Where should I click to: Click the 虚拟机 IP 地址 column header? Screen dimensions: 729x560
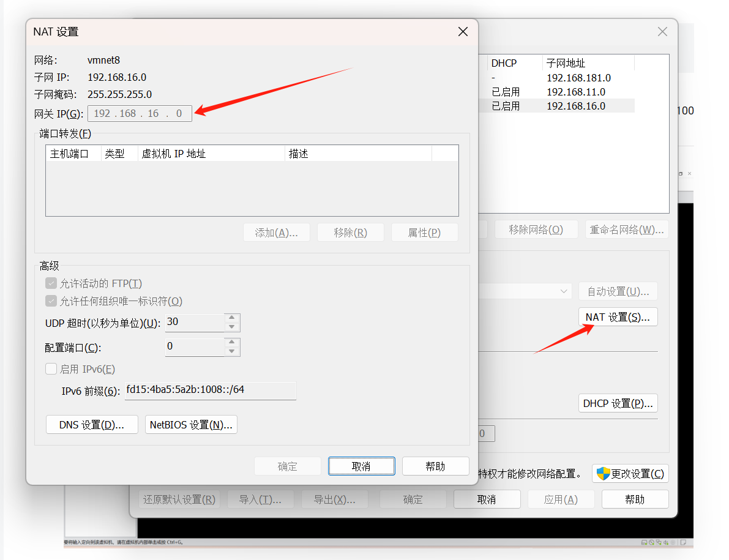point(211,154)
